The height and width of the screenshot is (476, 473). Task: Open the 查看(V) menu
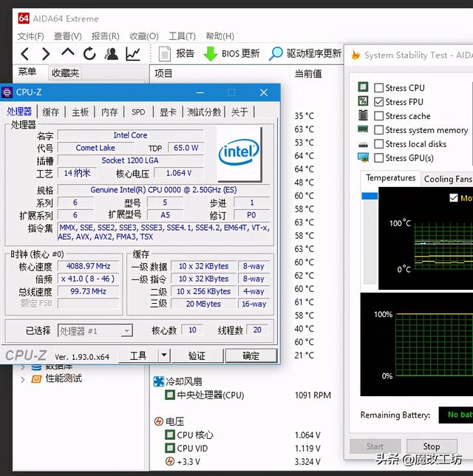(x=68, y=36)
